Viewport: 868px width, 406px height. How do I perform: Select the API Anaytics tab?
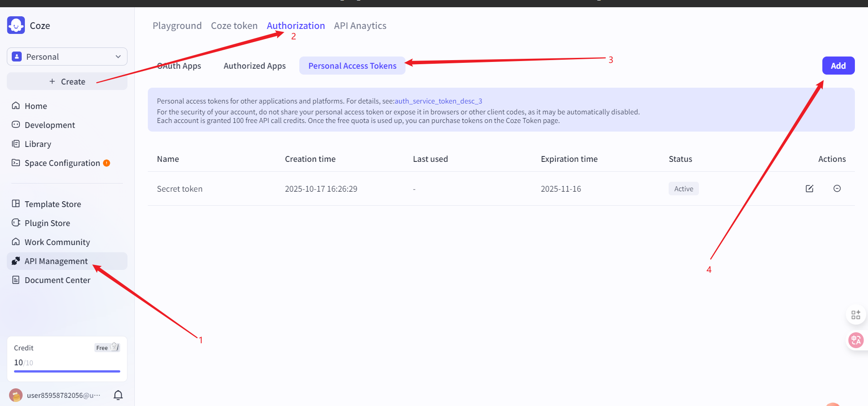click(360, 26)
